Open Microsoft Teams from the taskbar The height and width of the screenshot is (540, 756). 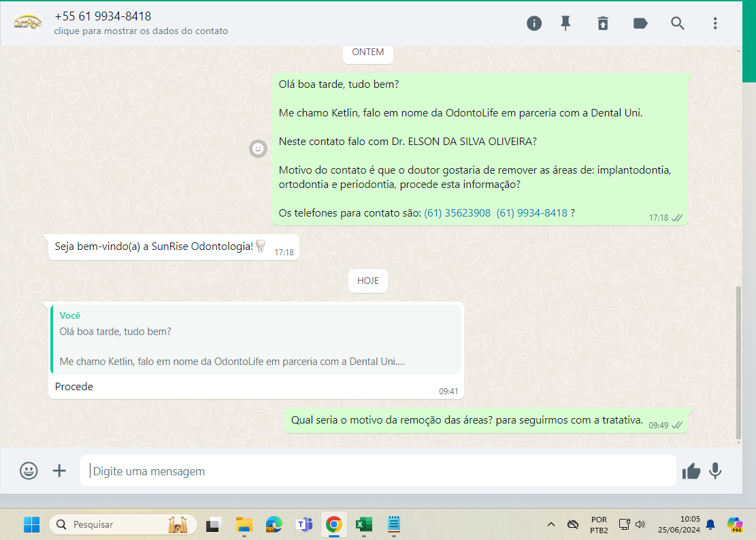[303, 524]
